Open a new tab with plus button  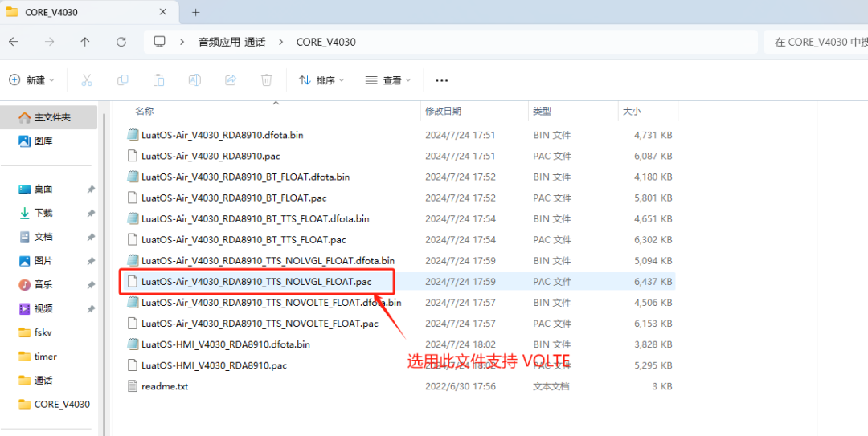(195, 12)
